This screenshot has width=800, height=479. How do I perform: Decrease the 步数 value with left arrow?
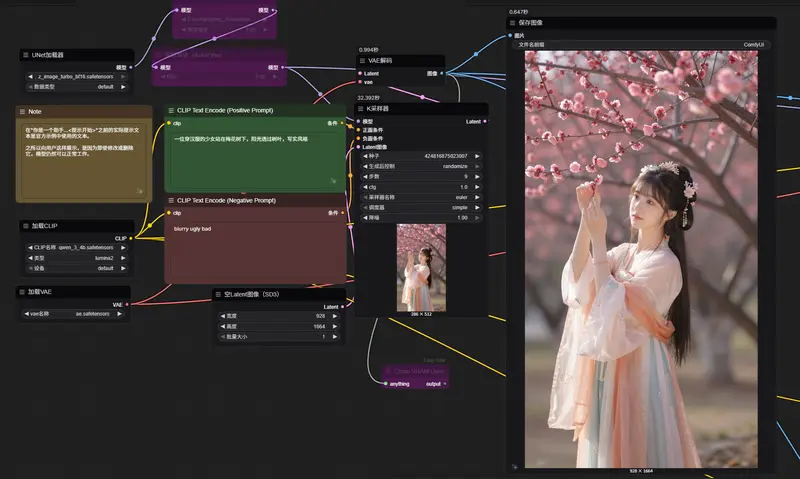pos(365,177)
